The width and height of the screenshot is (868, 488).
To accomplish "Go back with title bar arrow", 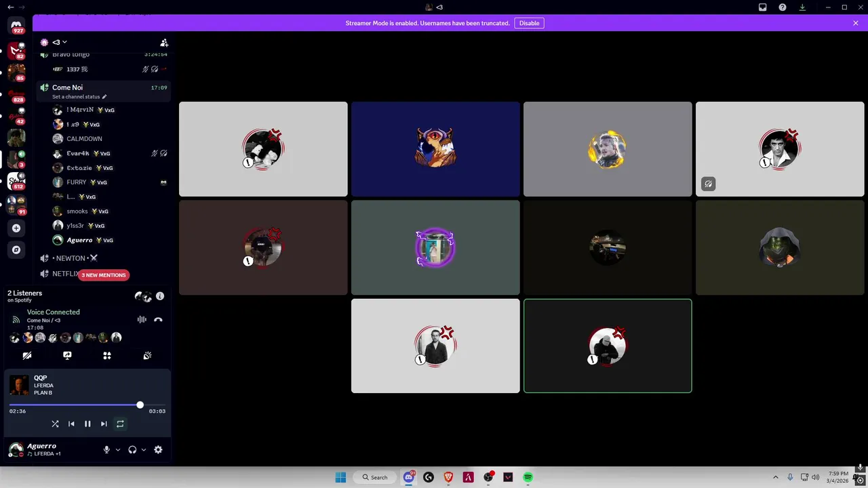I will pos(9,7).
